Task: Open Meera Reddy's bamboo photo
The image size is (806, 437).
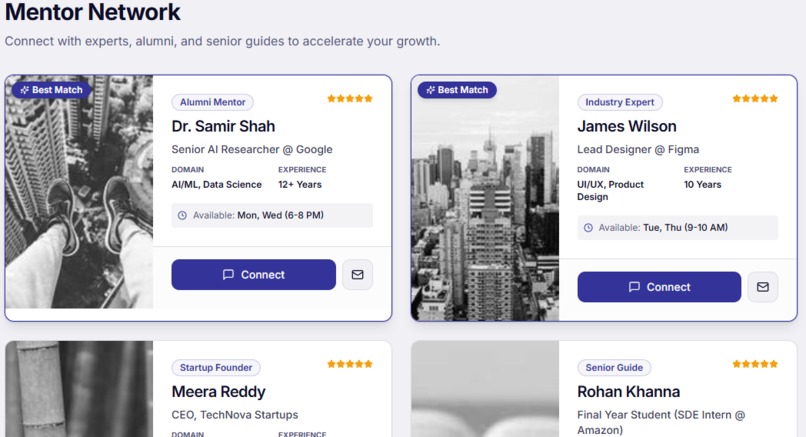Action: 79,389
